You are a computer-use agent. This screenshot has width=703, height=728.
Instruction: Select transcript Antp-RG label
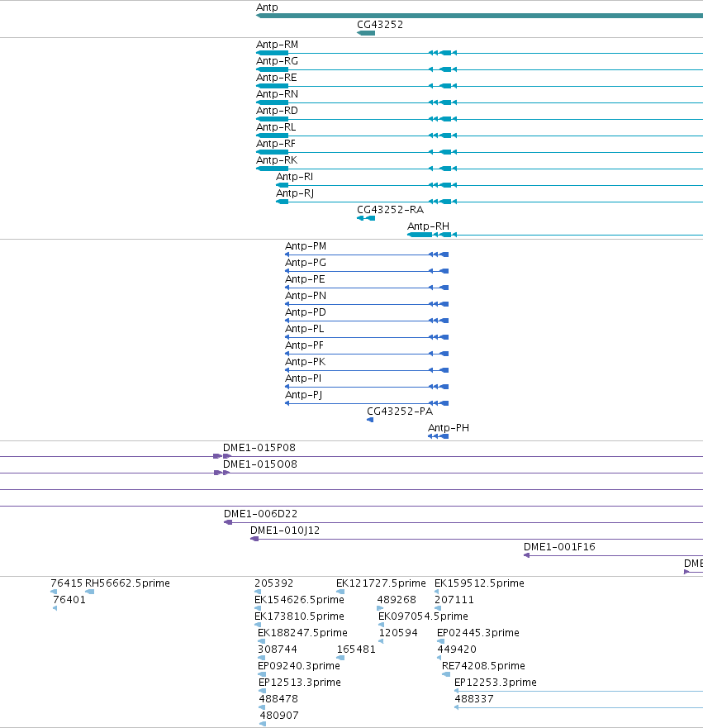[x=277, y=61]
